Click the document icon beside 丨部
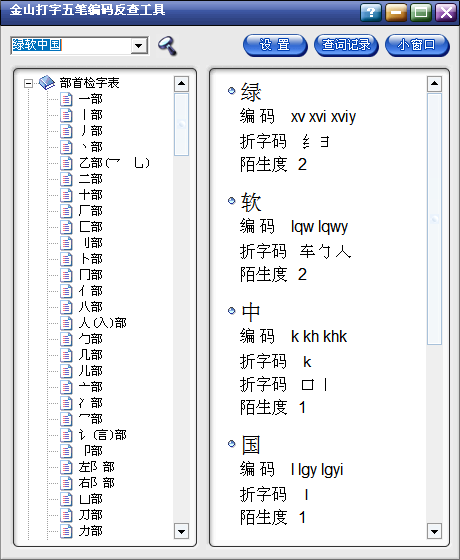The width and height of the screenshot is (460, 560). pyautogui.click(x=66, y=115)
